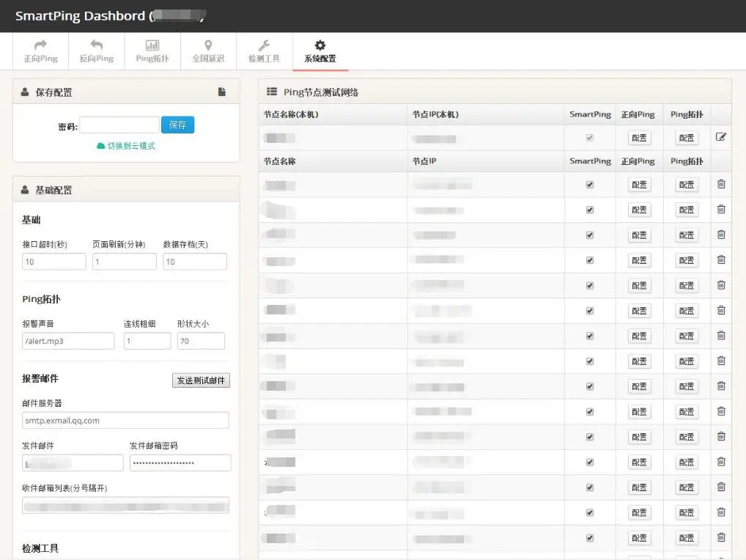Viewport: 746px width, 560px height.
Task: Delete the eighth node with trash icon
Action: click(x=721, y=360)
